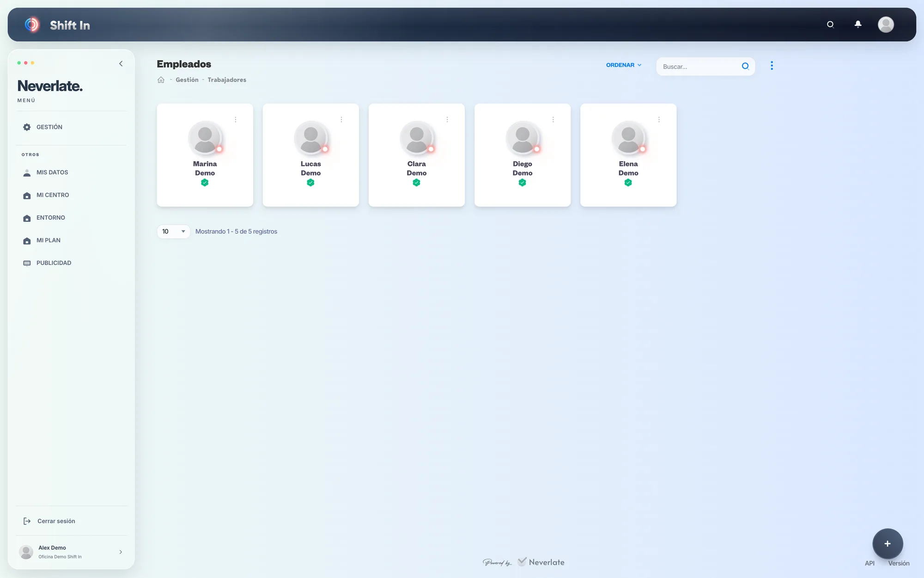This screenshot has width=924, height=578.
Task: Click the Gestión gear icon
Action: 27,127
